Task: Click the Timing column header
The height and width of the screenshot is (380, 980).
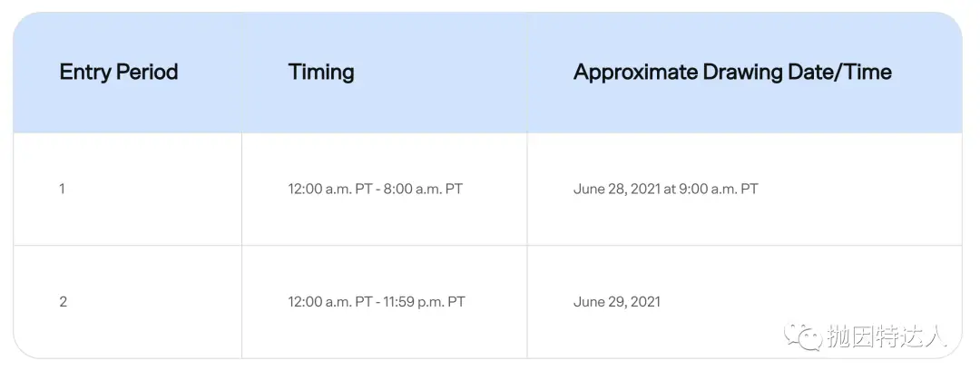Action: [x=321, y=73]
